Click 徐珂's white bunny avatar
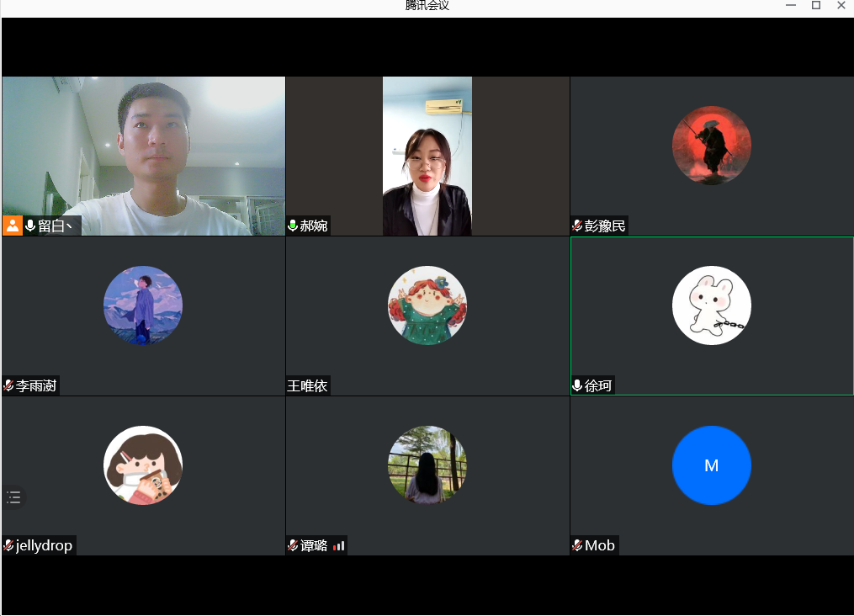The image size is (854, 616). pyautogui.click(x=711, y=305)
